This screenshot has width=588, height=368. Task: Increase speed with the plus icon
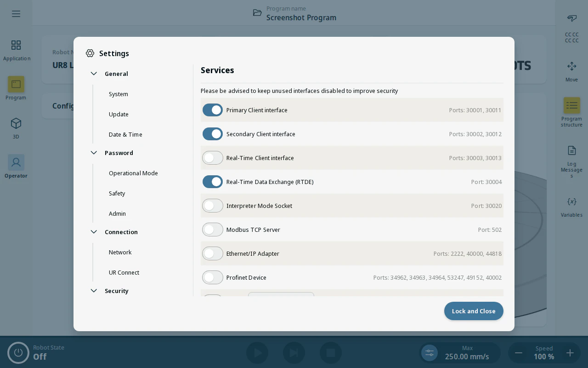coord(570,353)
